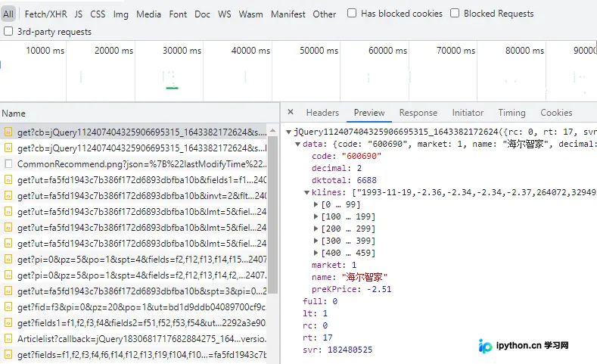Select the get?pi=0 request ending 2407.
This screenshot has height=364, width=597.
134,275
